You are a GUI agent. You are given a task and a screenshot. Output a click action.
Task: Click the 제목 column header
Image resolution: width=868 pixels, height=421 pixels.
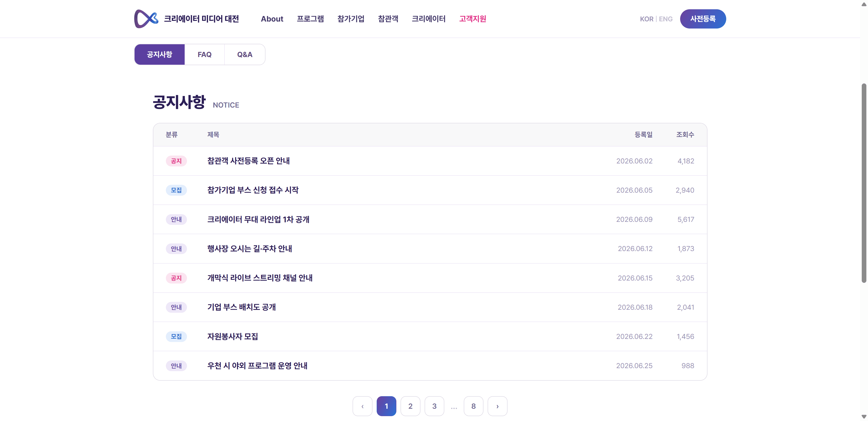coord(213,135)
